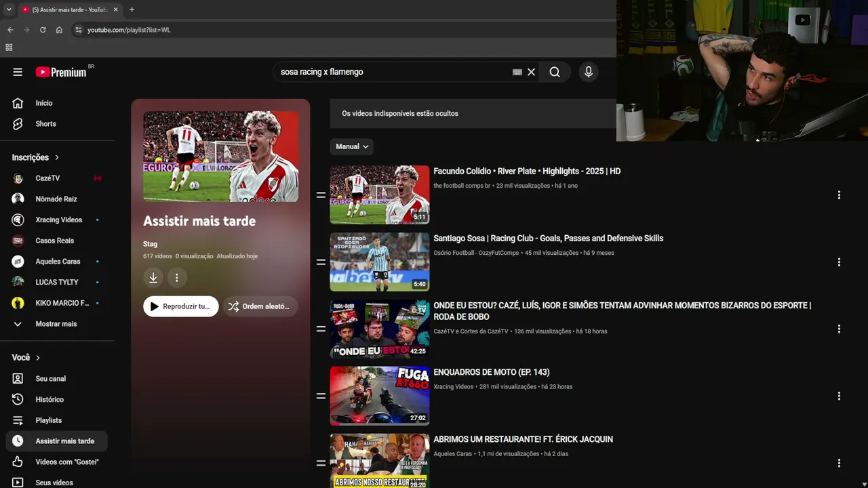Image resolution: width=868 pixels, height=488 pixels.
Task: Open the tab search dropdown arrow
Action: 9,9
